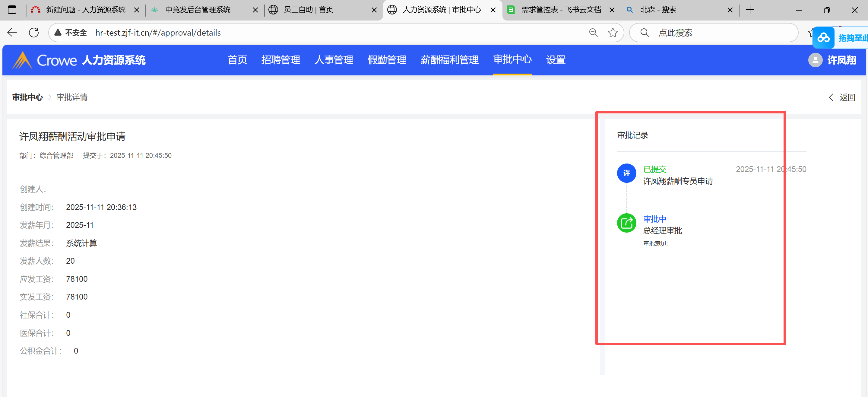
Task: Click the 审批中心 breadcrumb link
Action: 28,97
